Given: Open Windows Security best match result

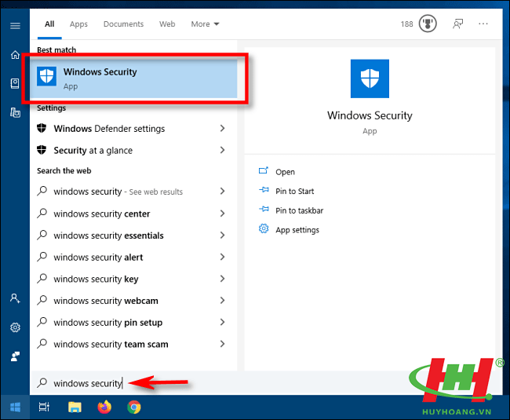Looking at the screenshot, I should pos(133,78).
